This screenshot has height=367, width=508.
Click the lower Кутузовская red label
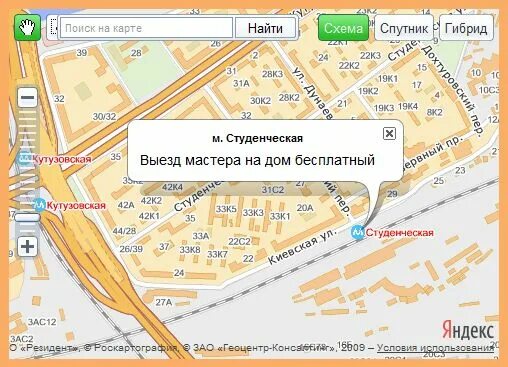pyautogui.click(x=76, y=205)
